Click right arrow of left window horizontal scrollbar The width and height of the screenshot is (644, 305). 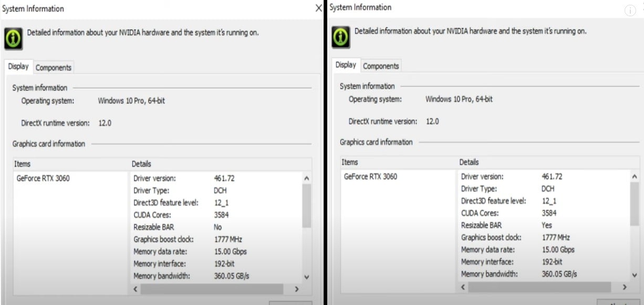click(x=297, y=289)
